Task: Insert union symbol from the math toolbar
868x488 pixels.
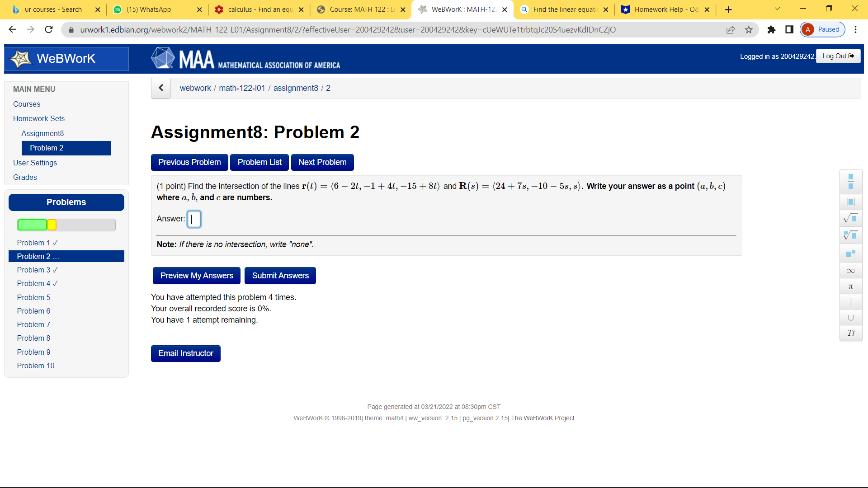Action: pos(851,318)
